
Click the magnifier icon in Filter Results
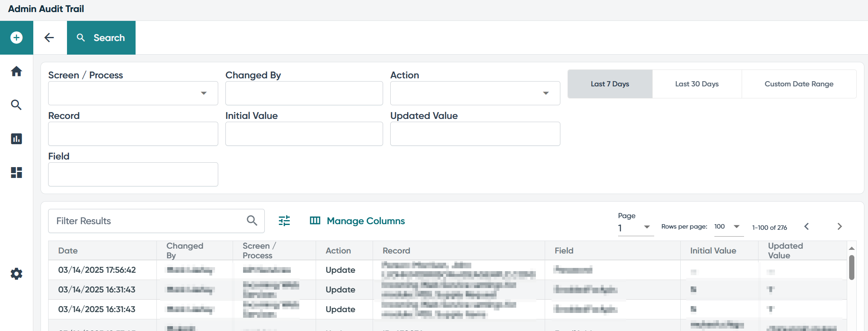click(x=252, y=221)
